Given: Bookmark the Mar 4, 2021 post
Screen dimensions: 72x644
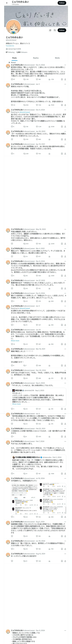Looking at the screenshot, I should tap(62, 256).
